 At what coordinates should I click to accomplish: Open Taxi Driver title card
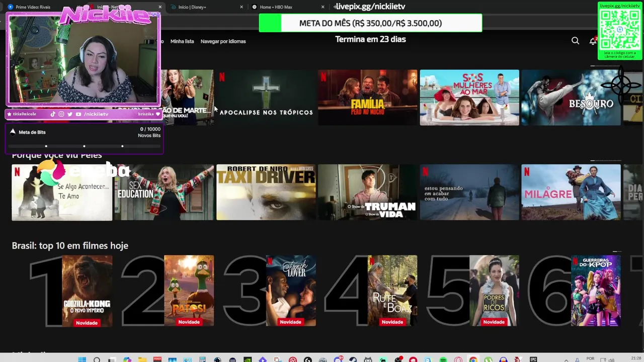point(266,193)
